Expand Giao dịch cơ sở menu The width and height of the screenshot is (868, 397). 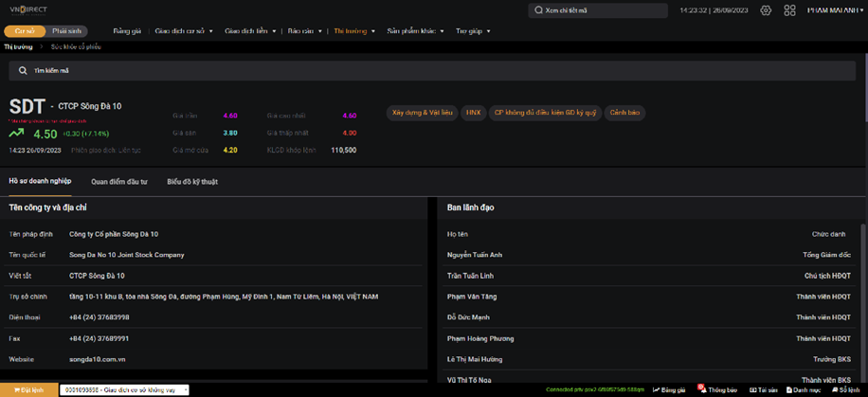183,31
